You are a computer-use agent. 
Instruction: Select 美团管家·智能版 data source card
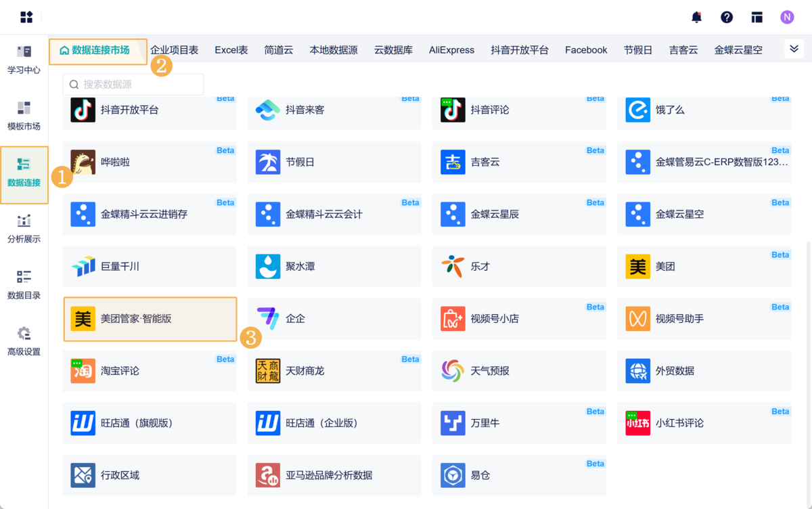click(150, 319)
